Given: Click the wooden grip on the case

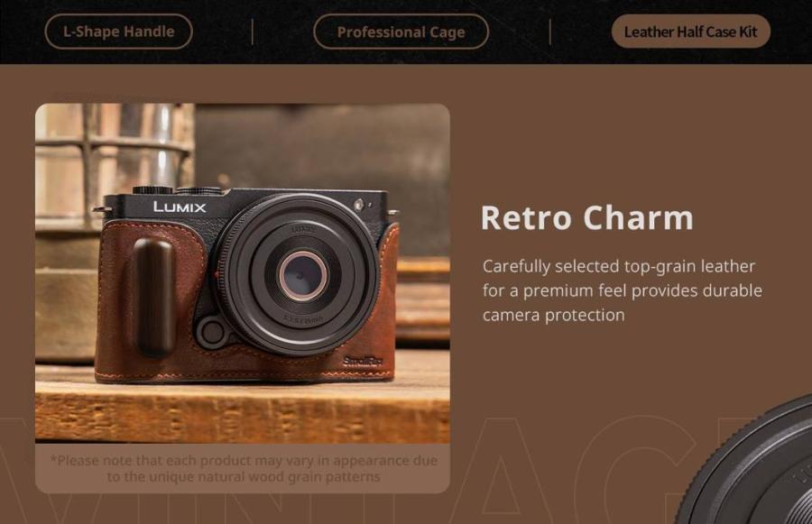Looking at the screenshot, I should click(152, 298).
